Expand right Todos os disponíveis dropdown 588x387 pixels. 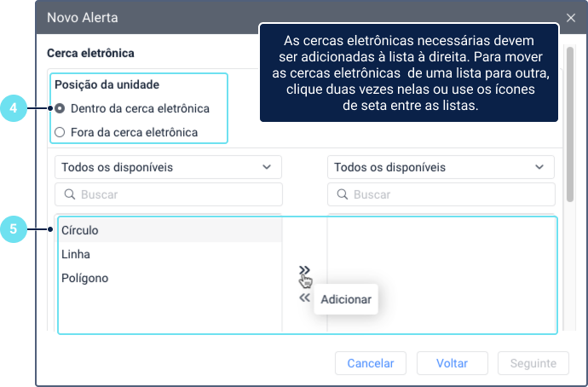coord(441,167)
